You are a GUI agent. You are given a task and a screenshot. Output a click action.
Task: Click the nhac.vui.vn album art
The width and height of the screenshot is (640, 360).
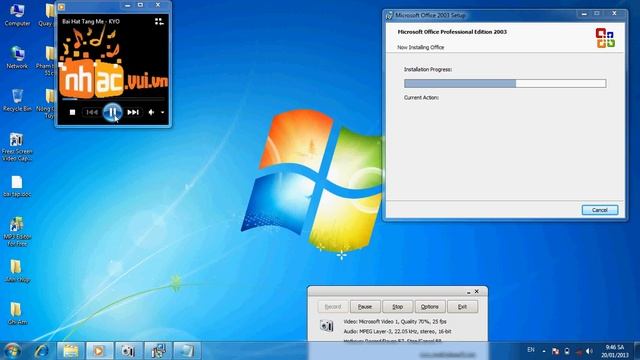tap(113, 61)
